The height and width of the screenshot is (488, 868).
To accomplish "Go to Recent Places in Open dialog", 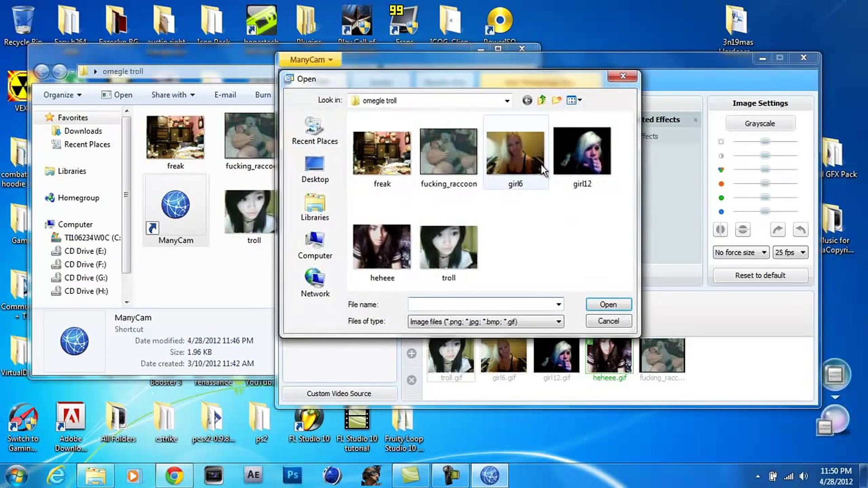I will 315,131.
